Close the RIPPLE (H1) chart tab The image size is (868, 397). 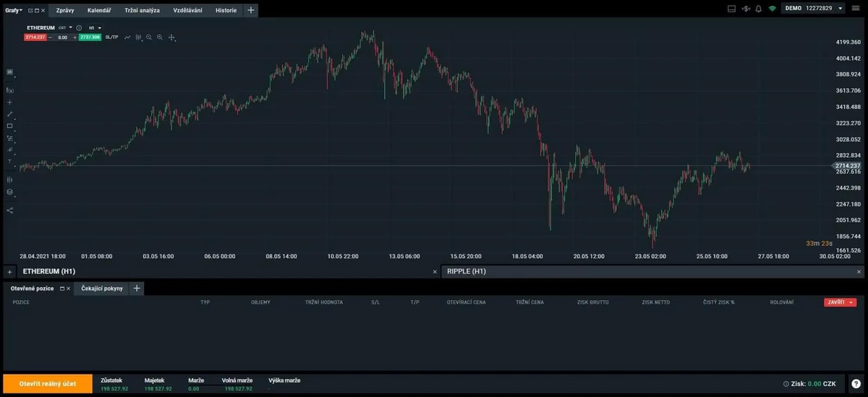[x=859, y=272]
